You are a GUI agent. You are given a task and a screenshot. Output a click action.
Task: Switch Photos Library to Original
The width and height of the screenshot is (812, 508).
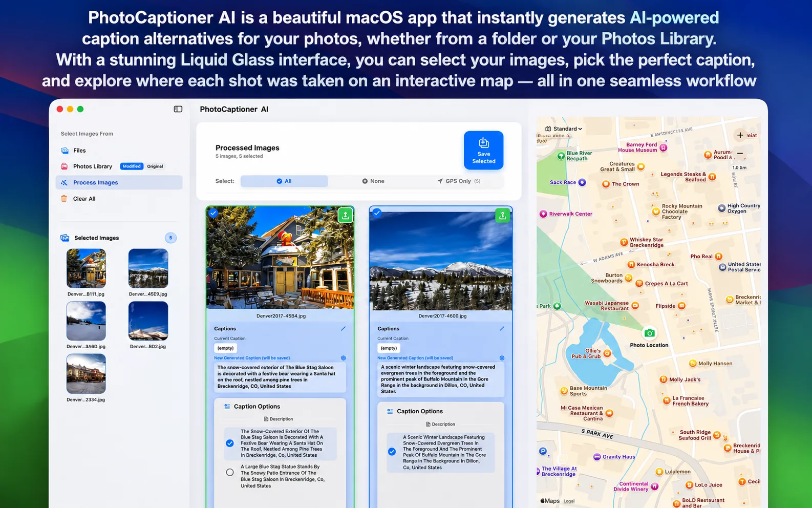tap(155, 166)
